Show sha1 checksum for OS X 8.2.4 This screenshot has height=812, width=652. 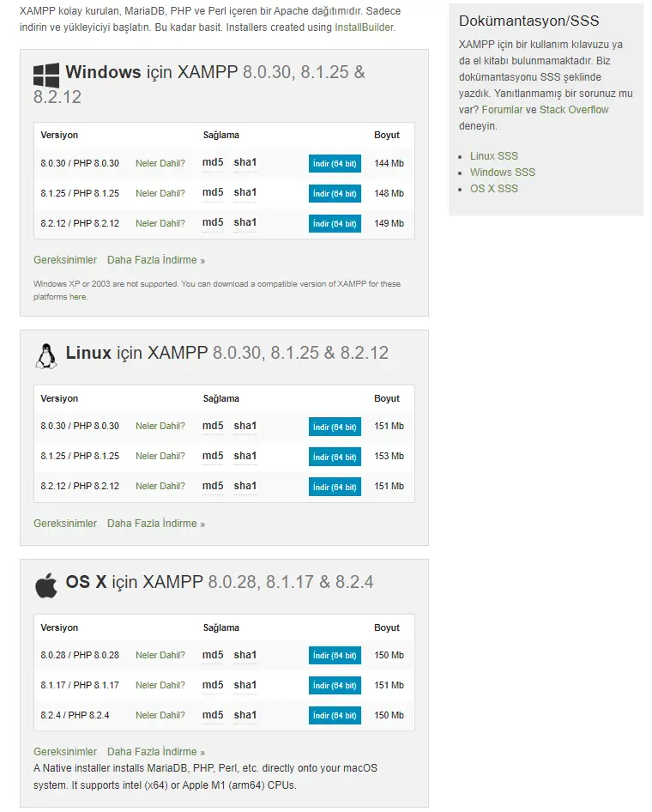pos(245,715)
